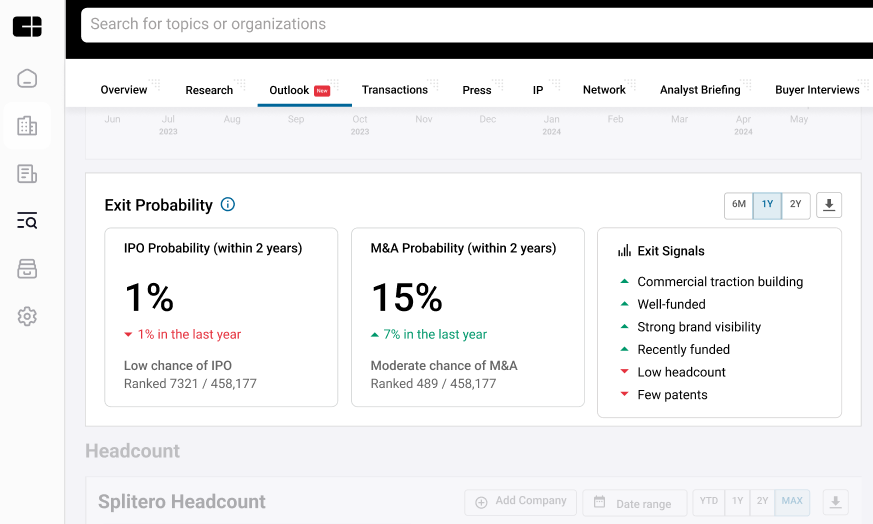Open the Analyst Briefing tab

click(700, 90)
